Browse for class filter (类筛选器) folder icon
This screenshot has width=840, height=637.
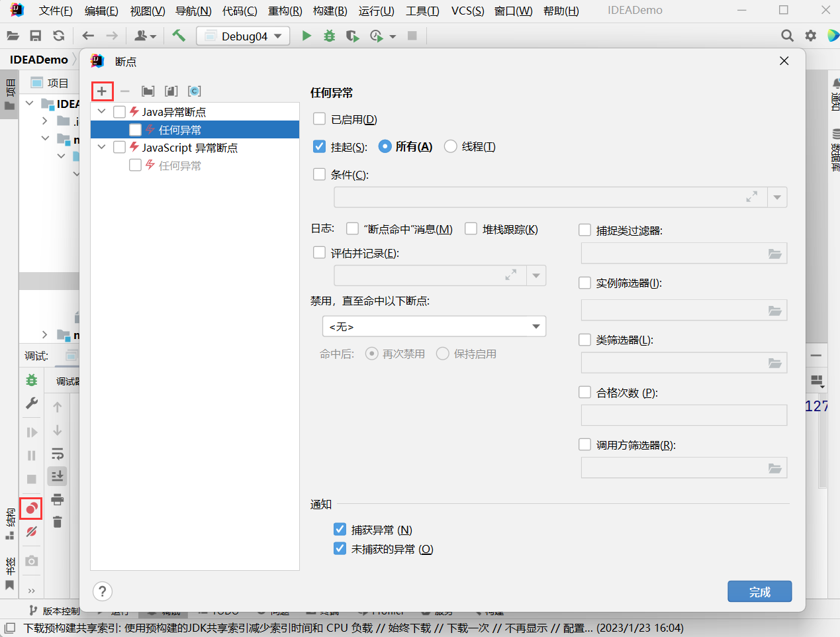point(774,363)
